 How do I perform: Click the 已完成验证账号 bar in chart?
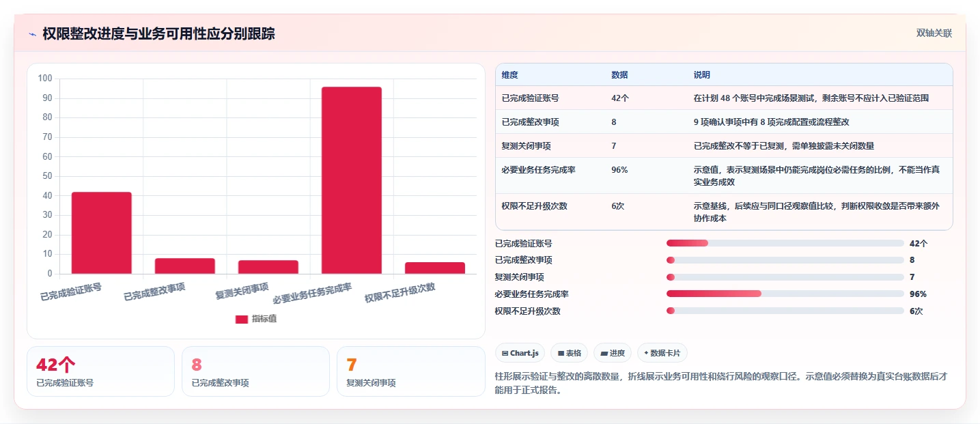tap(102, 233)
